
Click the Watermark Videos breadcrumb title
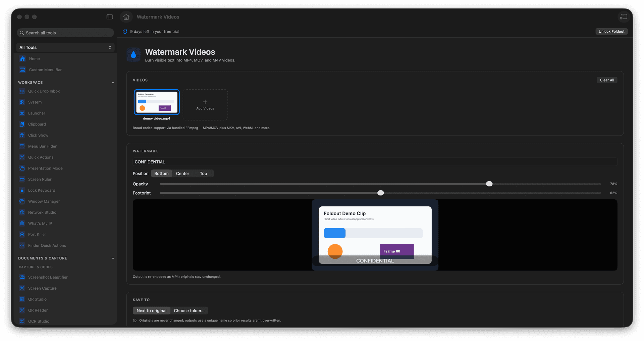158,17
